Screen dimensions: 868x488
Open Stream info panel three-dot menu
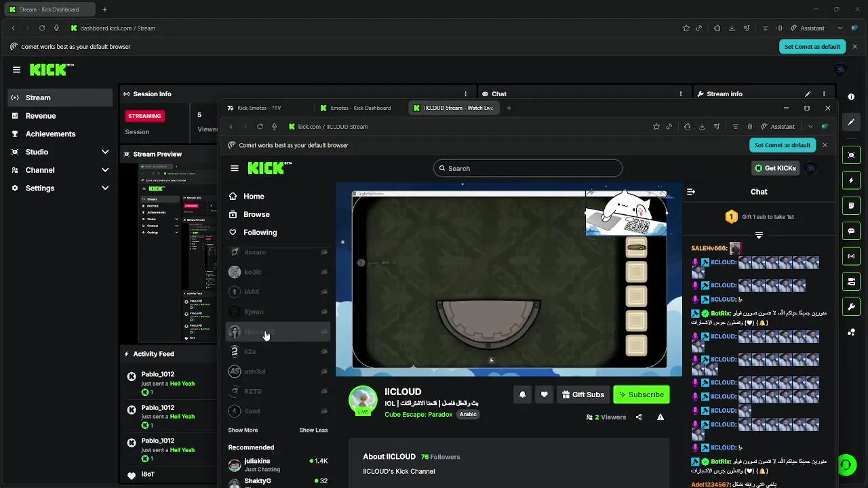pyautogui.click(x=824, y=94)
